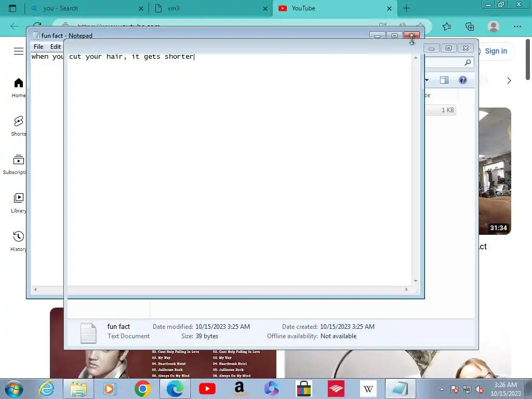This screenshot has width=532, height=399.
Task: Close the 'you - Search' tab
Action: pyautogui.click(x=141, y=8)
